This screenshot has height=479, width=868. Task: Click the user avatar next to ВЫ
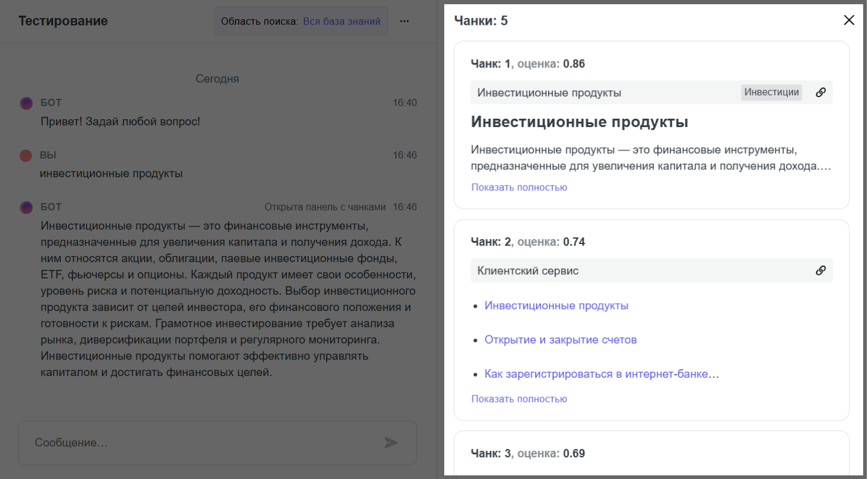(26, 155)
